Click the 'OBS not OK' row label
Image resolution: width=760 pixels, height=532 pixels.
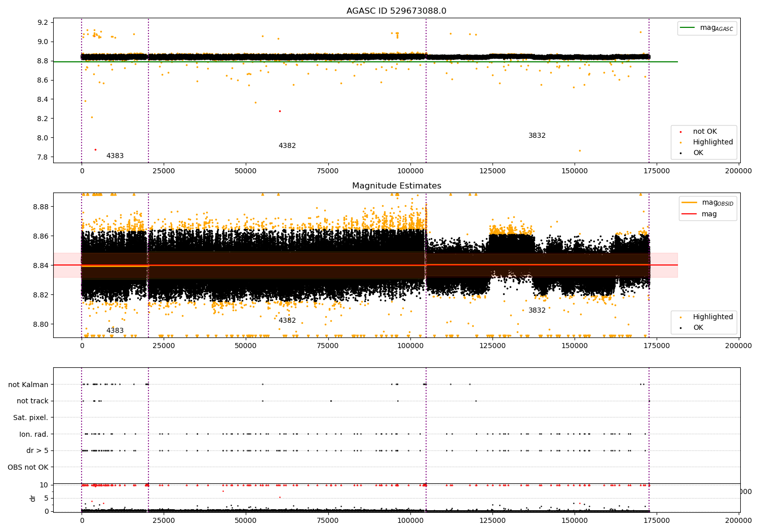(28, 468)
